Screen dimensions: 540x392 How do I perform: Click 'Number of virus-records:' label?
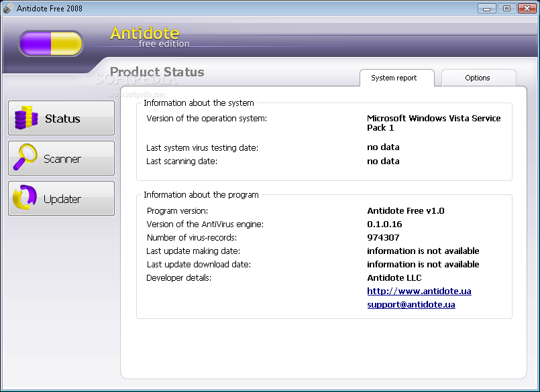pyautogui.click(x=192, y=238)
